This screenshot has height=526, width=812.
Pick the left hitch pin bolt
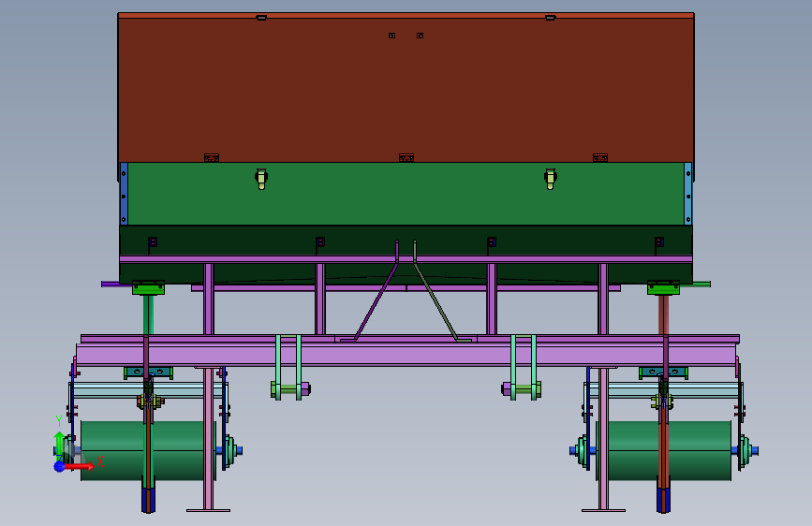point(290,388)
